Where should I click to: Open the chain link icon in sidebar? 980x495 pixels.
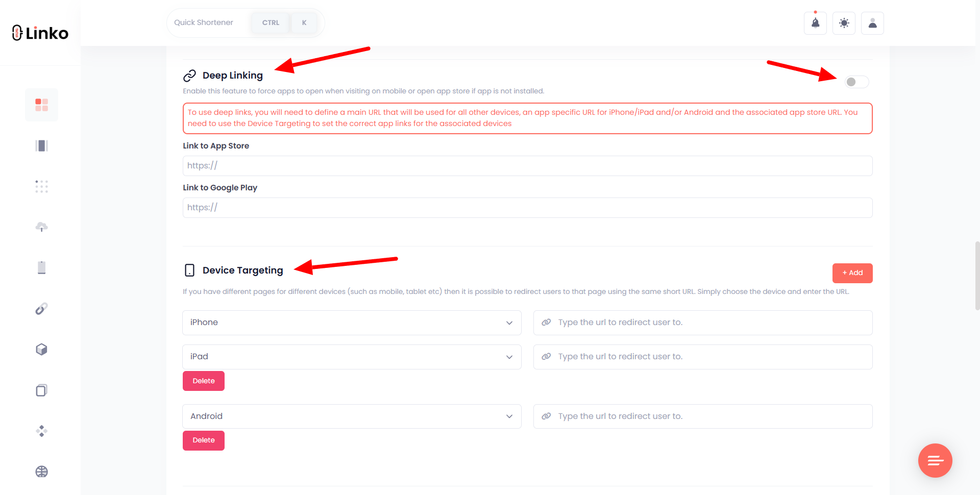point(41,309)
